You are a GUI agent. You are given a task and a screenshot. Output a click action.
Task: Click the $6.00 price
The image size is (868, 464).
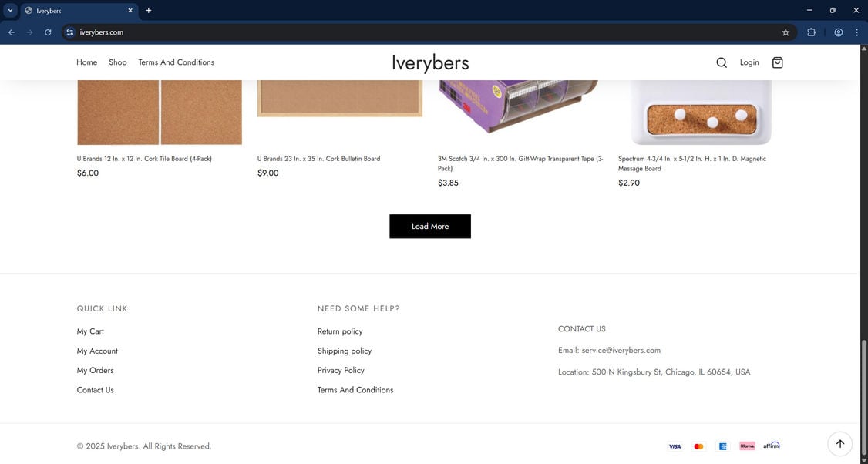(x=88, y=173)
